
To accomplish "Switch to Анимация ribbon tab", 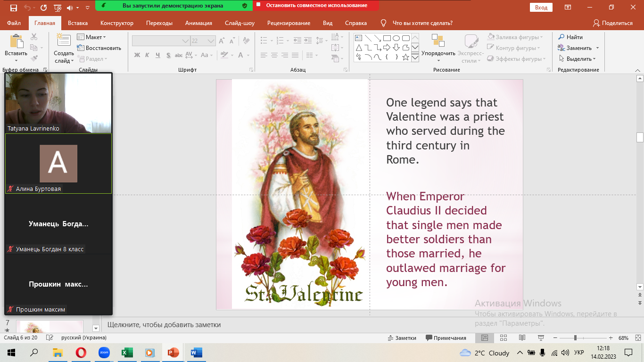I will tap(198, 23).
